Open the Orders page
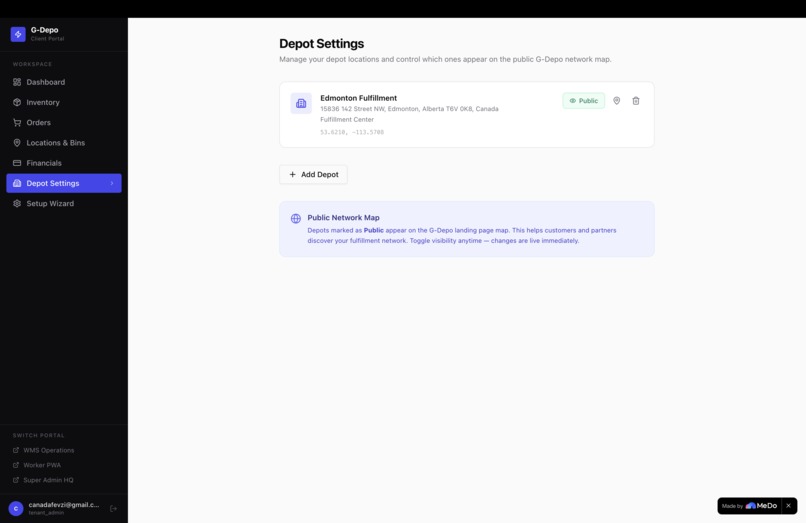Screen dimensions: 806x523 (64, 122)
